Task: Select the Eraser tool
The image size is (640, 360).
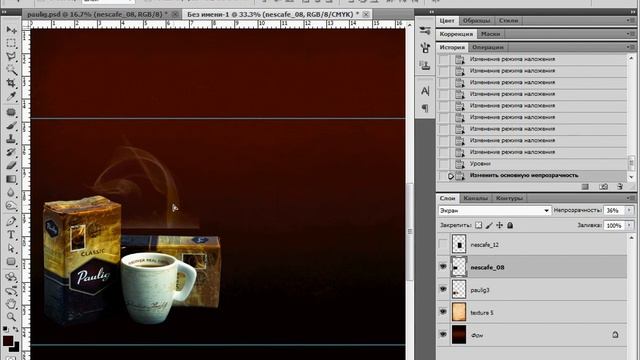Action: (x=11, y=166)
